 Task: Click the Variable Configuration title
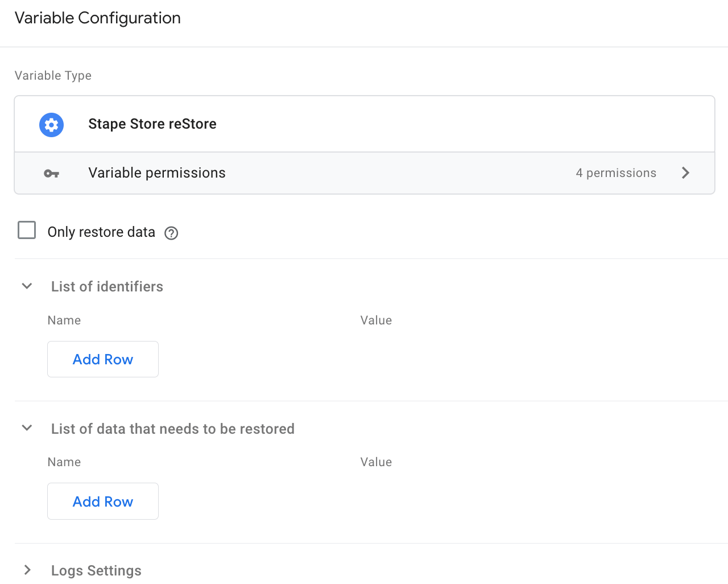pyautogui.click(x=98, y=18)
